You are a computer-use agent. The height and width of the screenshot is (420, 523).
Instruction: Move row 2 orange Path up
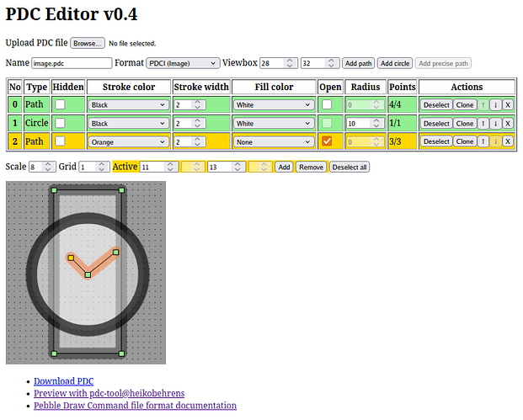(483, 141)
